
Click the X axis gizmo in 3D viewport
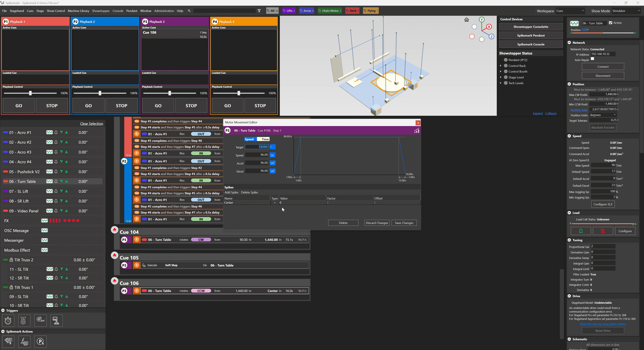click(x=489, y=27)
